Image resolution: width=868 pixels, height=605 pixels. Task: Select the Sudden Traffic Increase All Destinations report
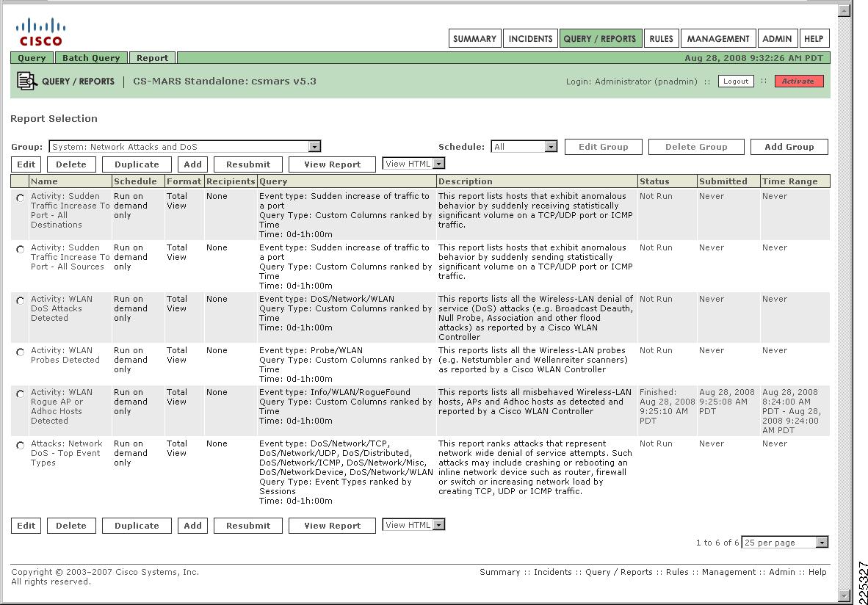(x=21, y=198)
